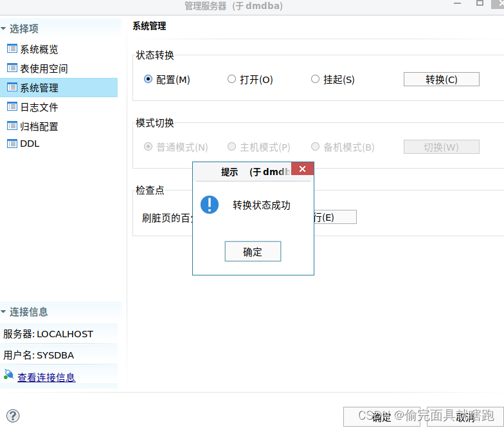Click the 用户名: SYSDBA text
The height and width of the screenshot is (428, 504).
tap(39, 355)
